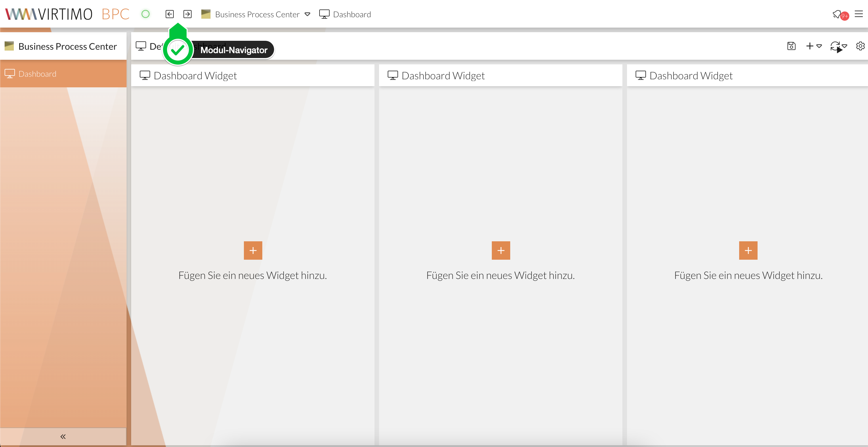Open dashboard settings gear
This screenshot has height=447, width=868.
point(860,46)
